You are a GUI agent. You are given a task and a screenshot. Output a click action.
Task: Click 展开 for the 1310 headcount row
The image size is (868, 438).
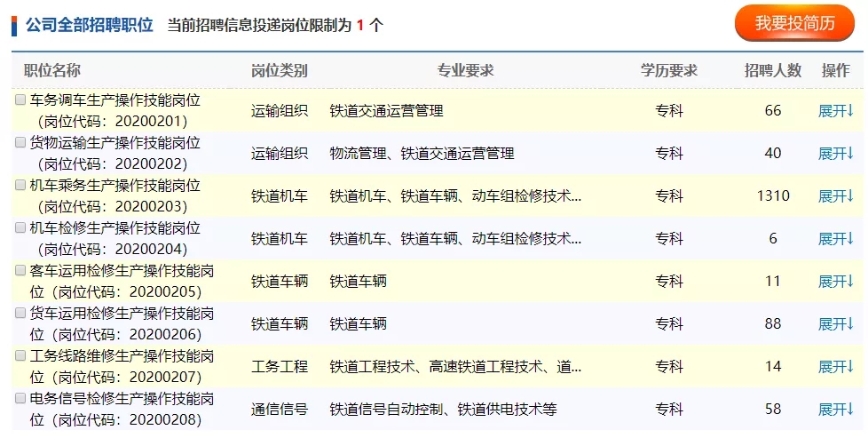click(835, 196)
